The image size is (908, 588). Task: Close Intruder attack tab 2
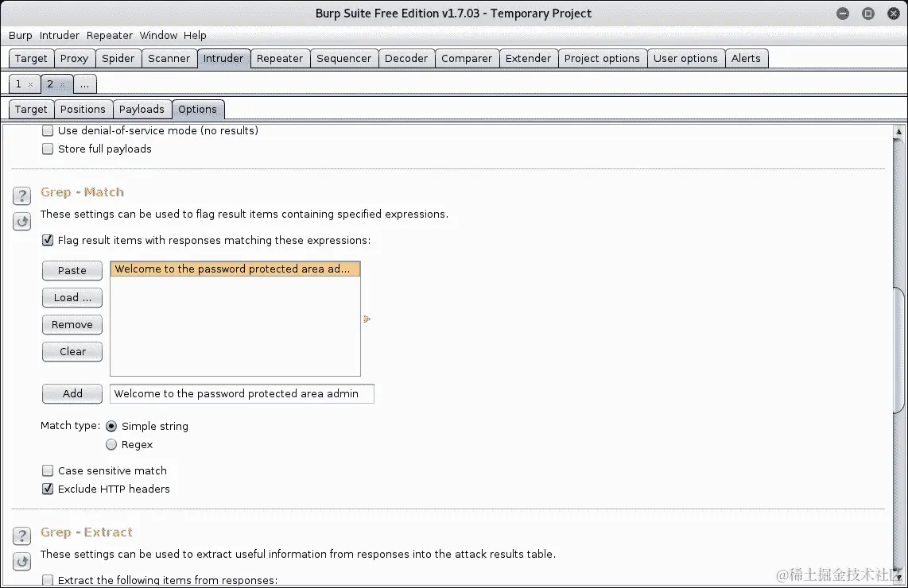click(x=63, y=84)
